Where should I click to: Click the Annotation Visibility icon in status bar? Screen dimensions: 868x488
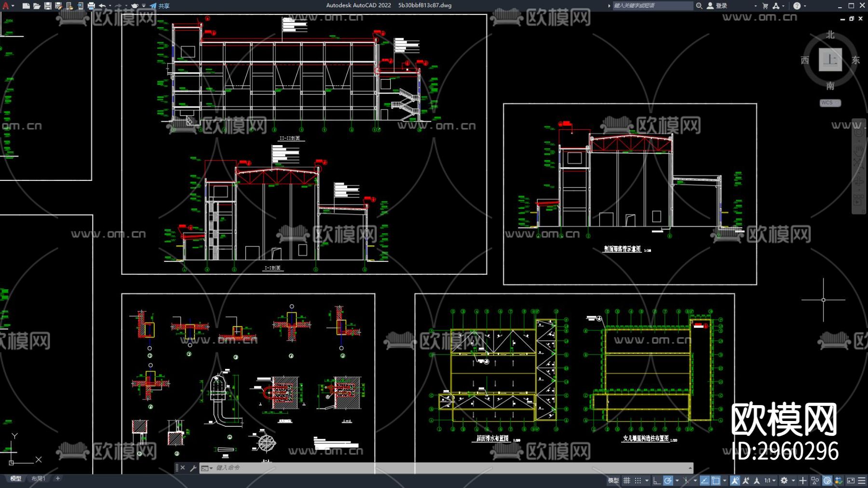[x=735, y=481]
